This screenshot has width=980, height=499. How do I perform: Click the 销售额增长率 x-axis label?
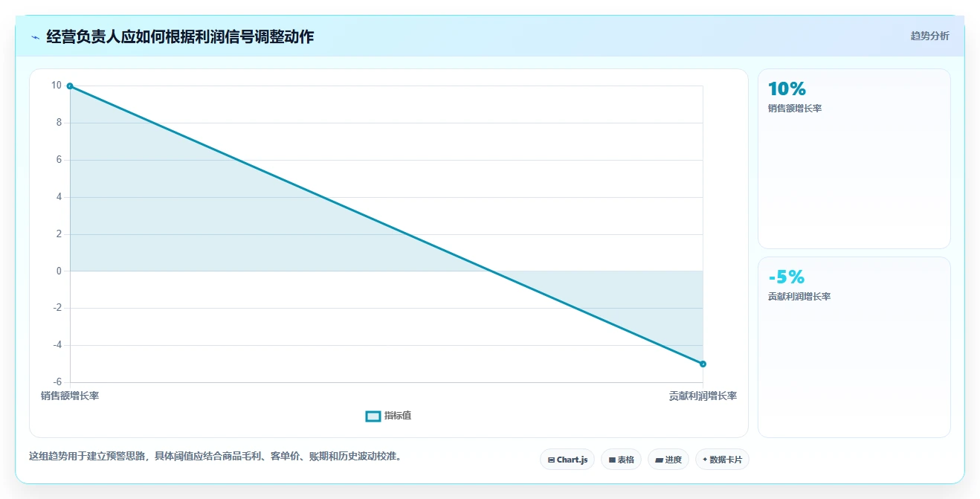[70, 396]
